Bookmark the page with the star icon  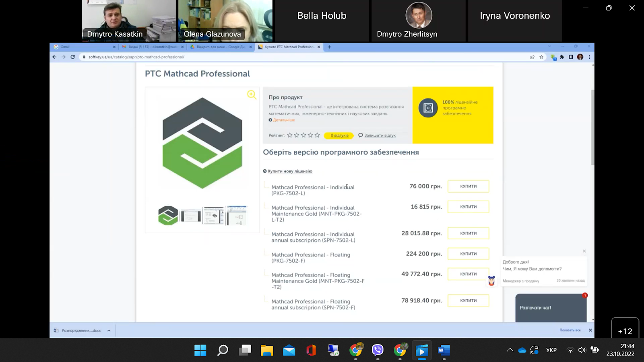click(541, 57)
